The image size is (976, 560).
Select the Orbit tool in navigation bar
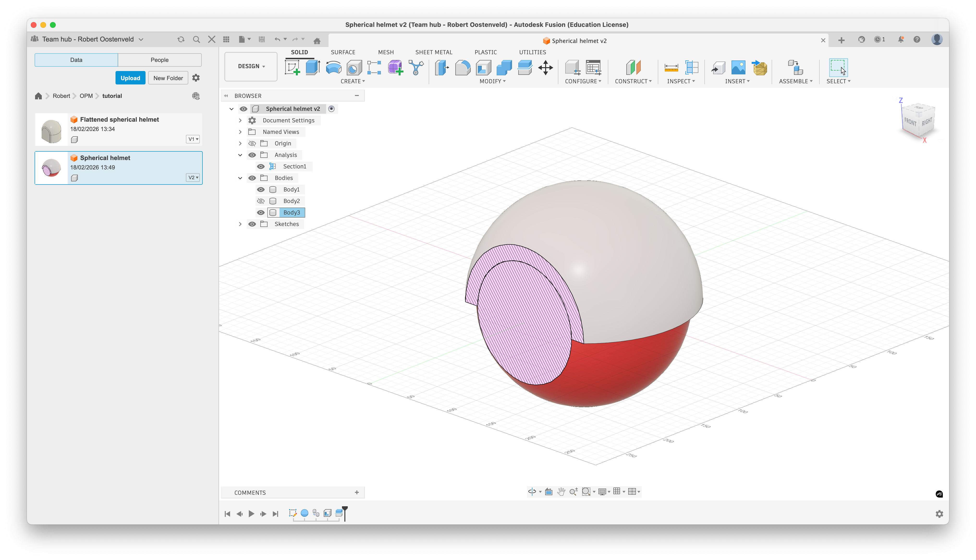pyautogui.click(x=532, y=492)
